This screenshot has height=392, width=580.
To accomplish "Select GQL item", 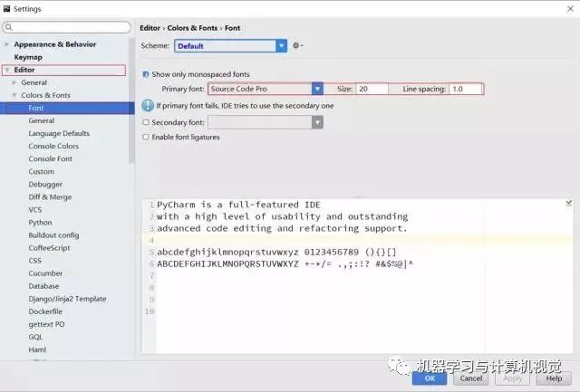I will [35, 337].
